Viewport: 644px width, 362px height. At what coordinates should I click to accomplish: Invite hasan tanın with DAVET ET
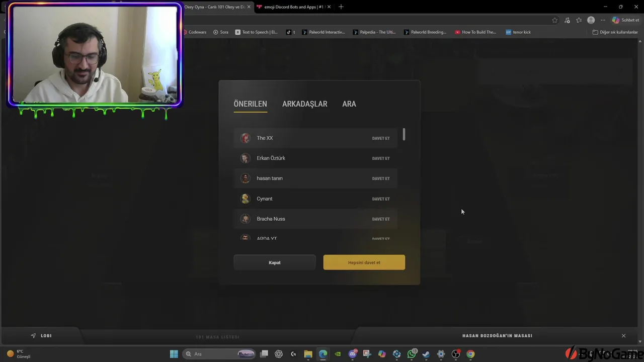(x=381, y=178)
